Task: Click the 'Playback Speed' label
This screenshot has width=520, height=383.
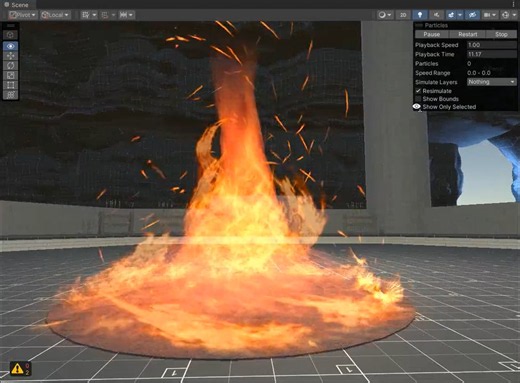Action: coord(437,45)
